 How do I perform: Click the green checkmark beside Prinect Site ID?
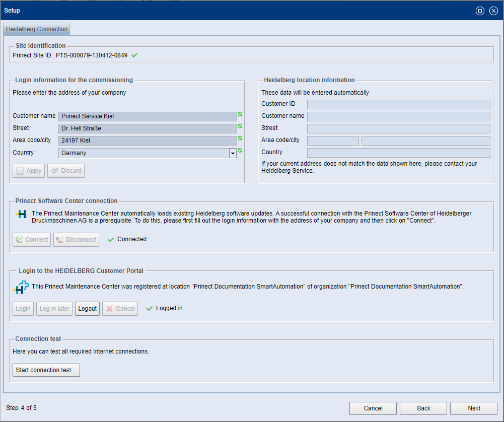click(134, 55)
